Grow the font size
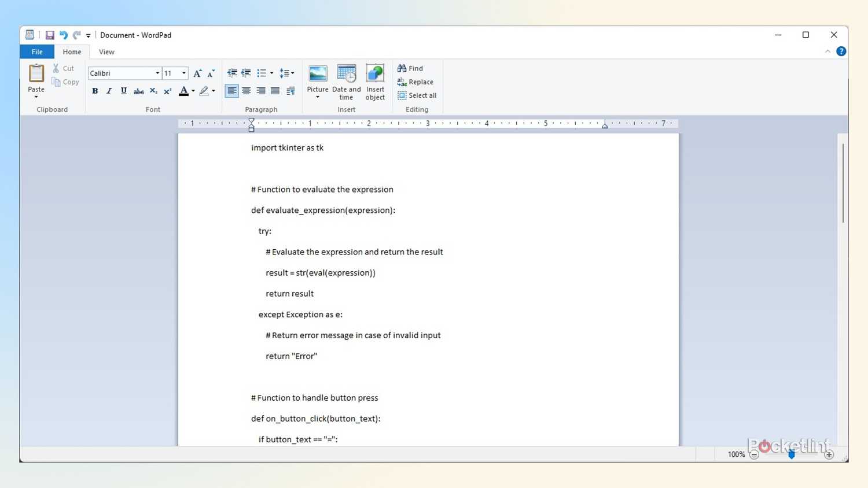 (197, 73)
